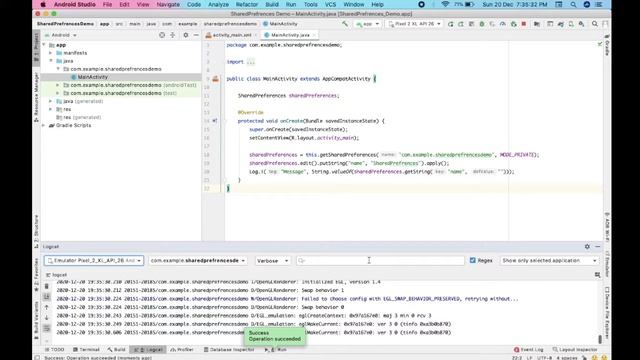Image resolution: width=640 pixels, height=360 pixels.
Task: Toggle the Build Variants side tab
Action: [36, 320]
